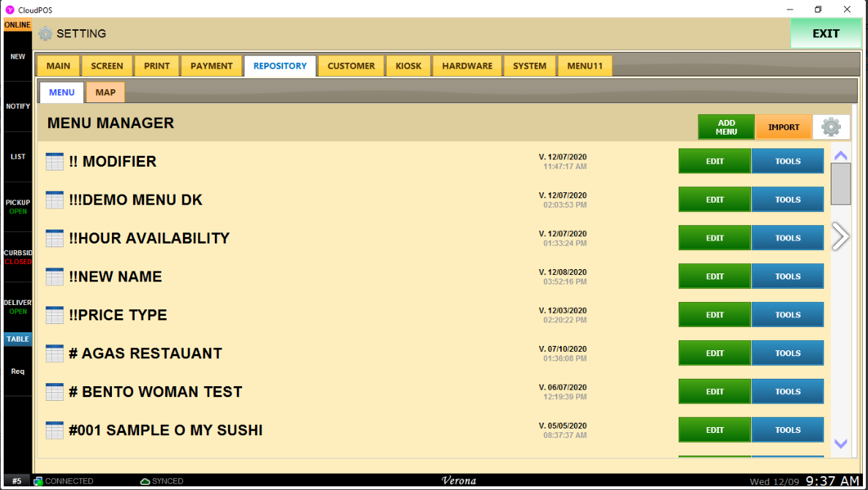Screen dimensions: 868x490
Task: Expand the side panel with right chevron
Action: (839, 237)
